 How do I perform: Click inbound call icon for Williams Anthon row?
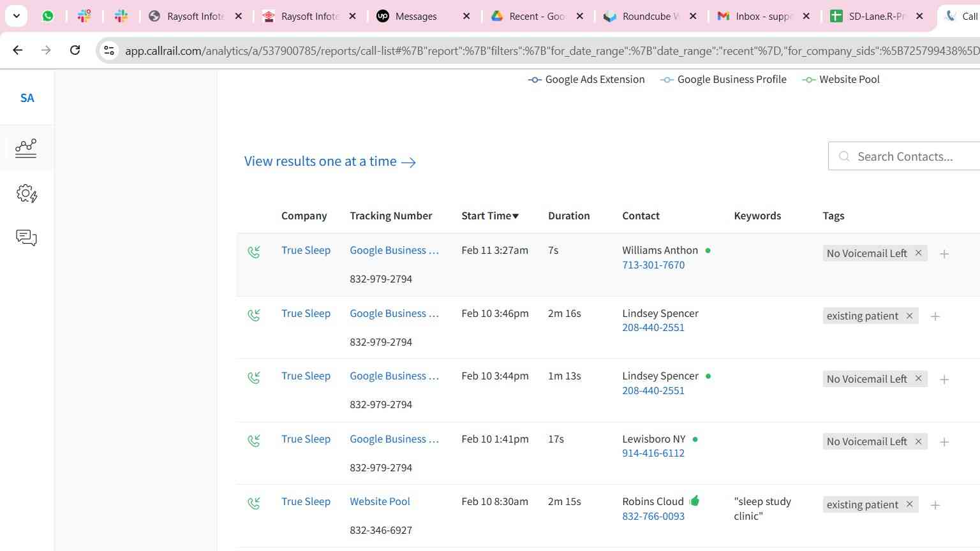pyautogui.click(x=254, y=252)
